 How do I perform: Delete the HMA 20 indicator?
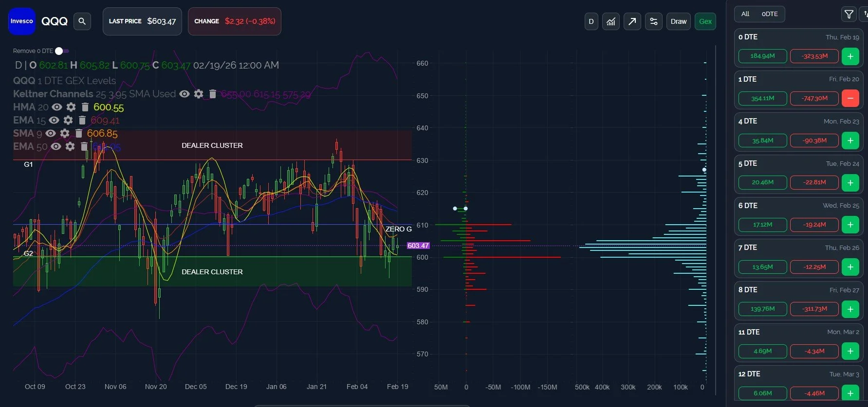pyautogui.click(x=85, y=107)
